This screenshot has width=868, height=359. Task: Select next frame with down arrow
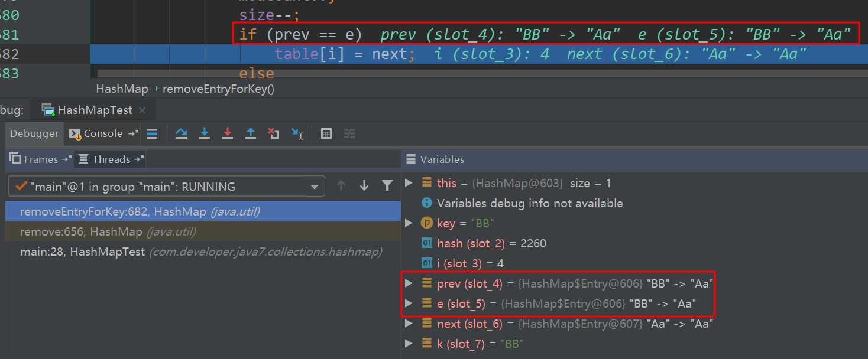364,186
